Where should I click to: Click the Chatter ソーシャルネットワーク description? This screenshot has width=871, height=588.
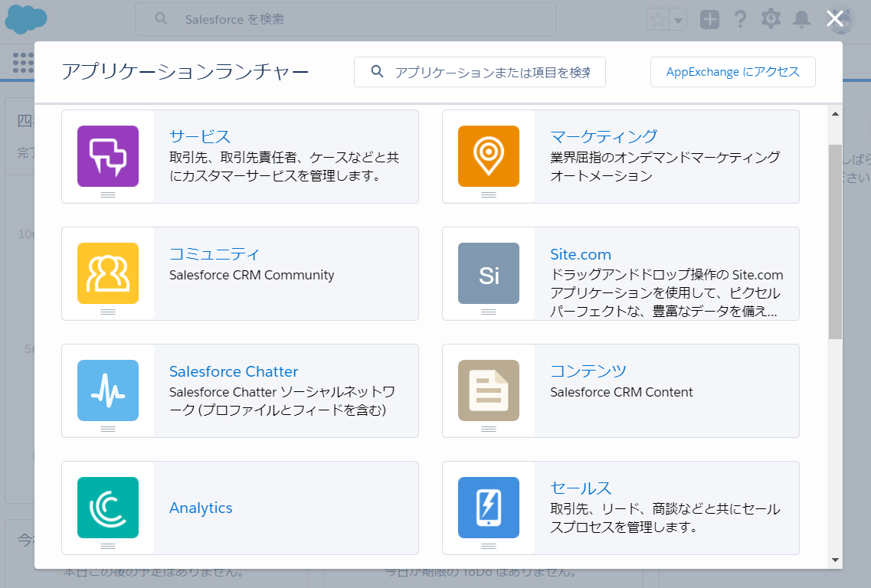[x=282, y=401]
